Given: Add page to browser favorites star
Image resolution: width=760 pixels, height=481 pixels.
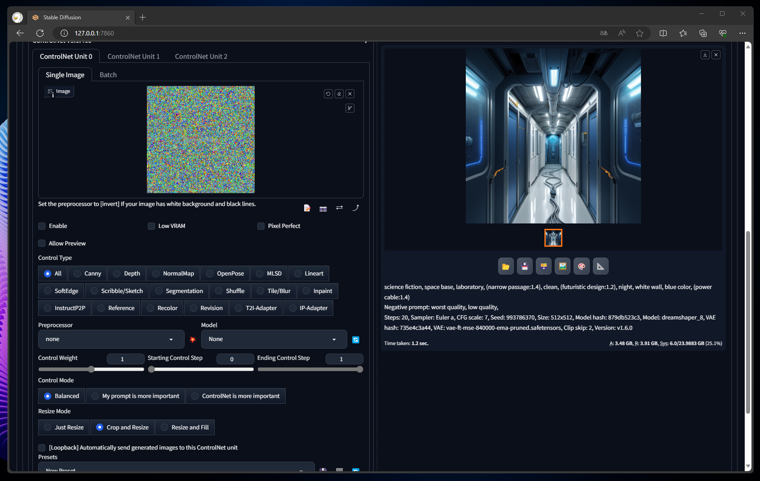Looking at the screenshot, I should click(640, 33).
